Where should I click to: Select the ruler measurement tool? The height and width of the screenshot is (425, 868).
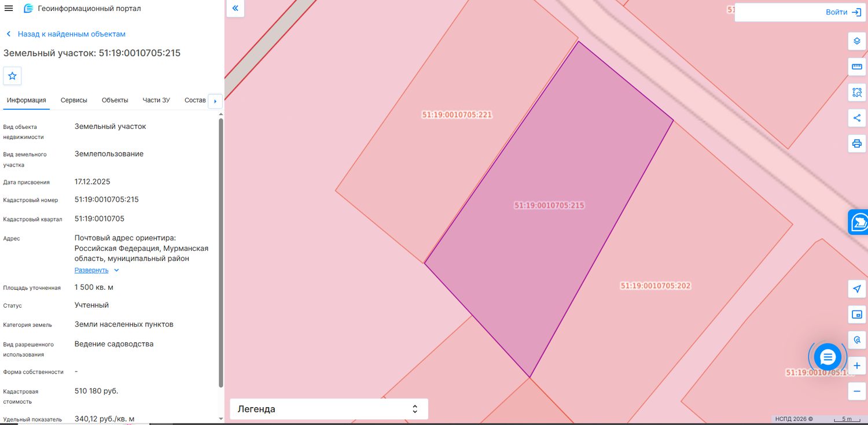coord(857,67)
